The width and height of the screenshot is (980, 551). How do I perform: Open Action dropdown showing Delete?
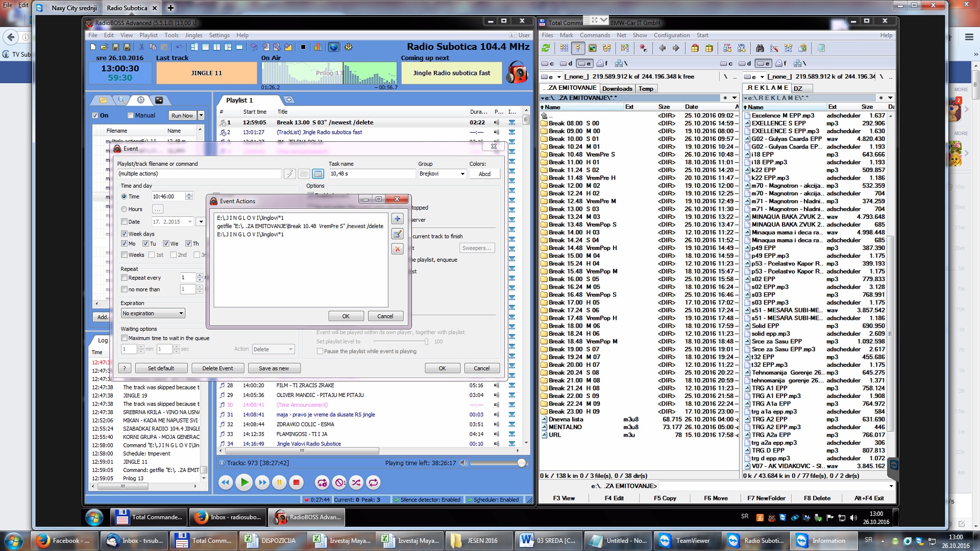pos(273,349)
